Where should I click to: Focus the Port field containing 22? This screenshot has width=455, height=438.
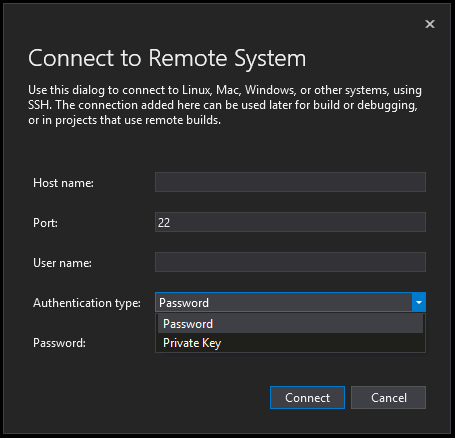[x=290, y=222]
